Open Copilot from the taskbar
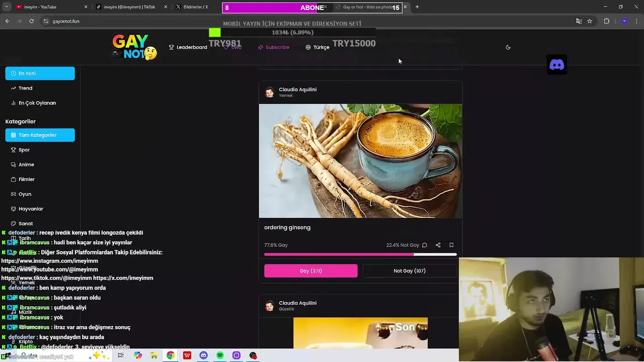 (x=138, y=355)
